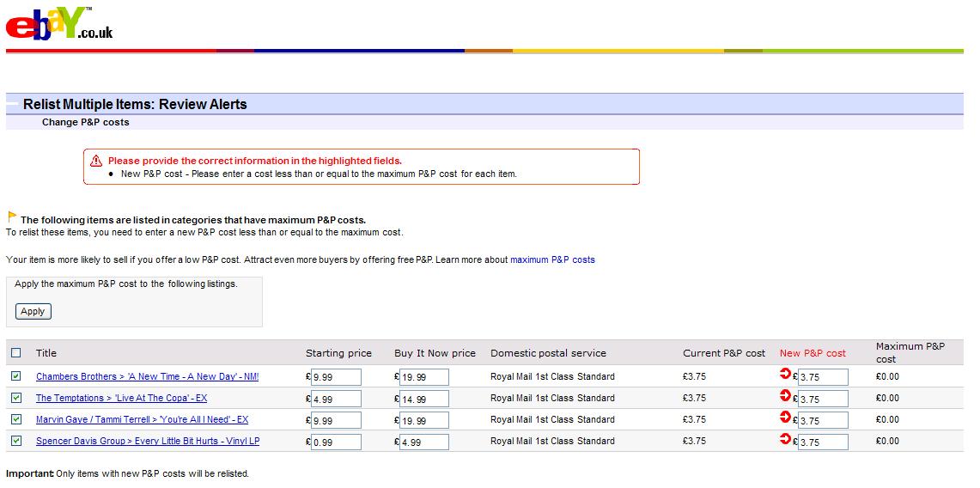This screenshot has width=980, height=488.
Task: Click red arrow icon in The Temptations row
Action: [786, 395]
